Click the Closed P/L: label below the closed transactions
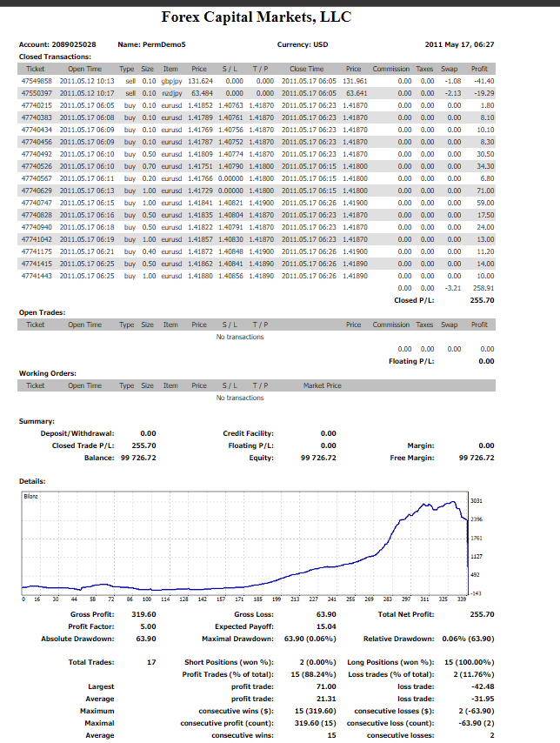560x743 pixels. [414, 300]
